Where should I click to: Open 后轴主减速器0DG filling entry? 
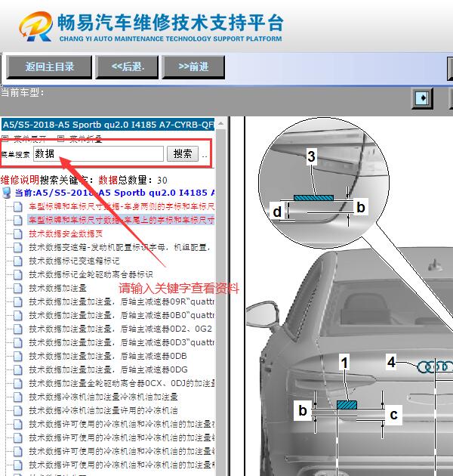(x=108, y=369)
